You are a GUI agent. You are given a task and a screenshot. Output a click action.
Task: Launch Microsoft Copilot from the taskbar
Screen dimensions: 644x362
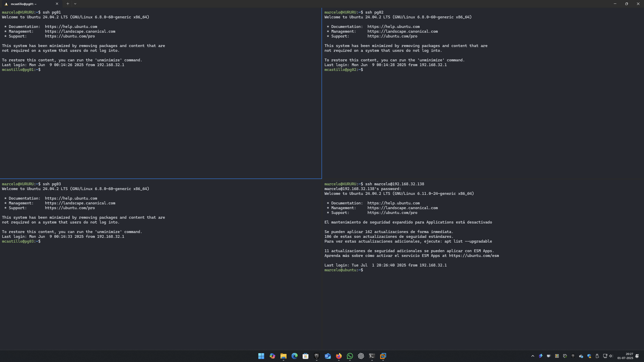click(x=272, y=356)
